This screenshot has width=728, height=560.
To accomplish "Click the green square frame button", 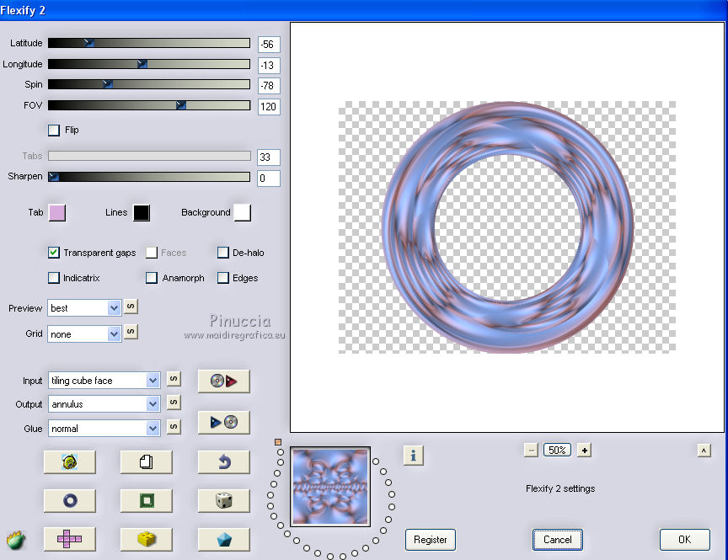I will click(x=147, y=500).
